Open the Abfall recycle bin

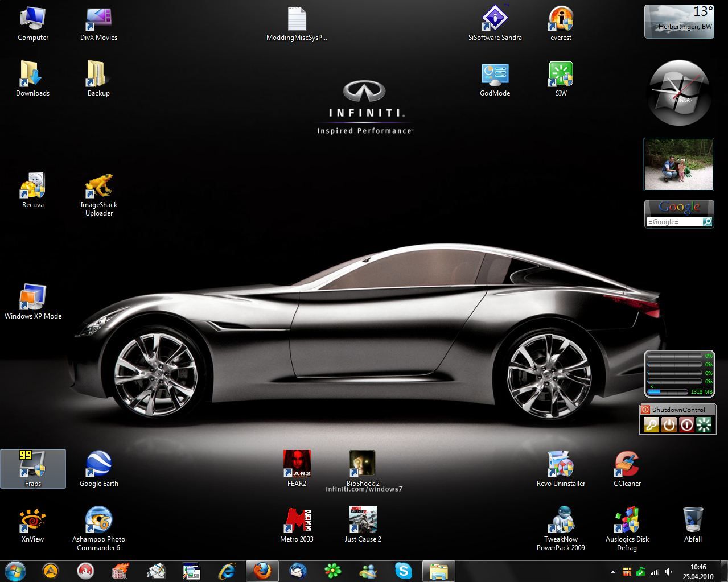click(x=693, y=525)
